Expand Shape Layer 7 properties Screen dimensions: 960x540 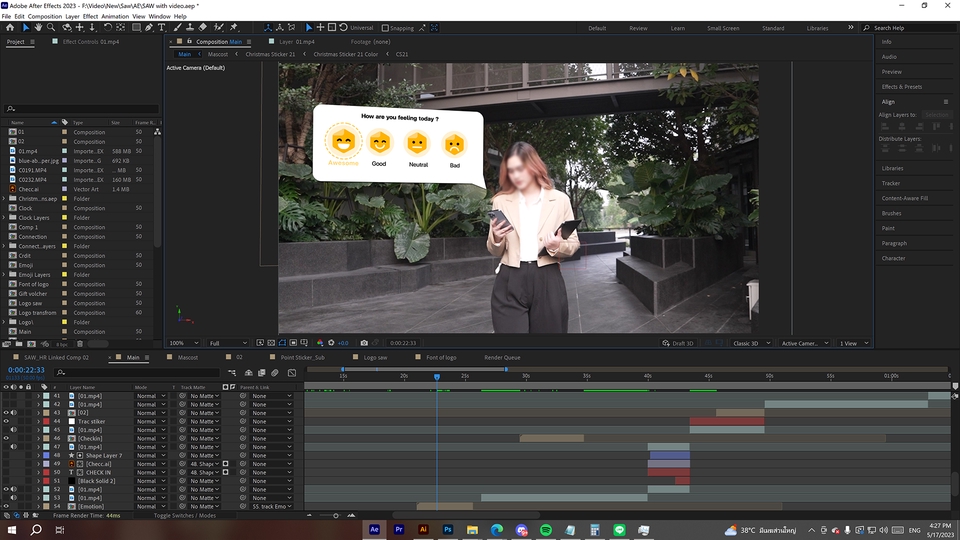(x=39, y=456)
